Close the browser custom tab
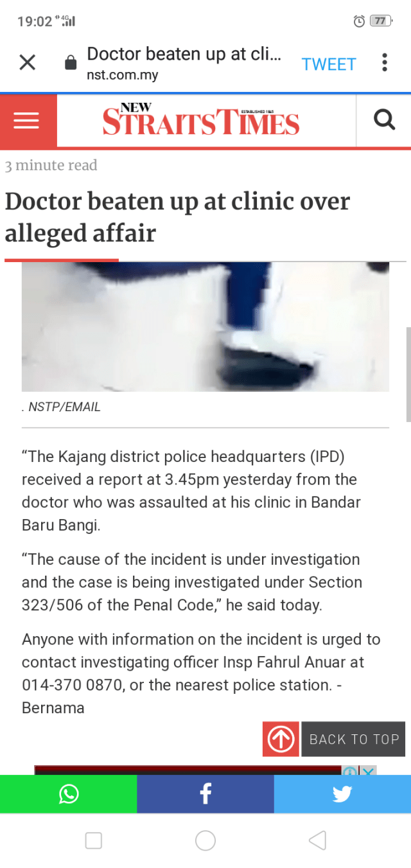Viewport: 411px width, 868px height. pyautogui.click(x=27, y=62)
